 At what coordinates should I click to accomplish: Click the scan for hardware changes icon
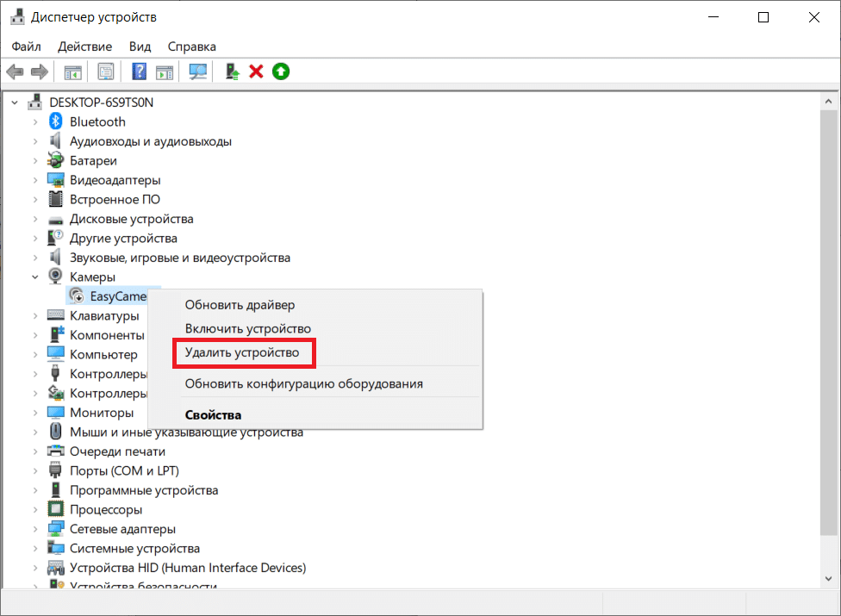(198, 72)
